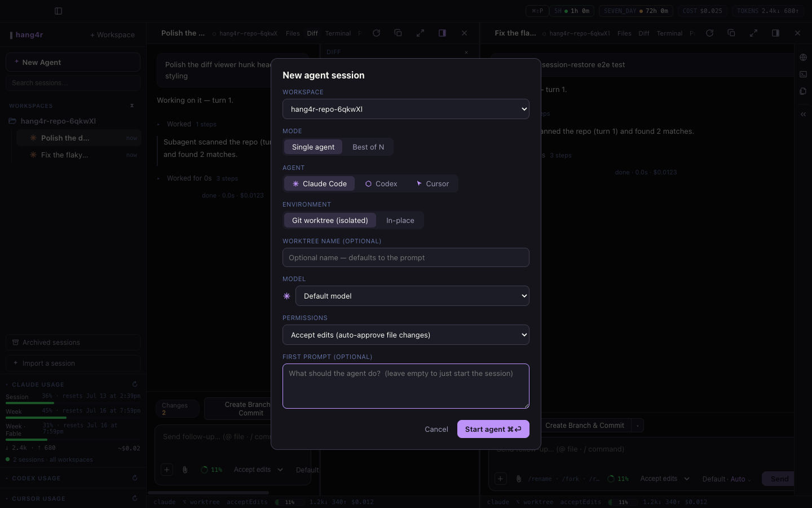The height and width of the screenshot is (508, 812).
Task: Switch to Terminal tab in 'Polish the...' pane
Action: click(338, 33)
